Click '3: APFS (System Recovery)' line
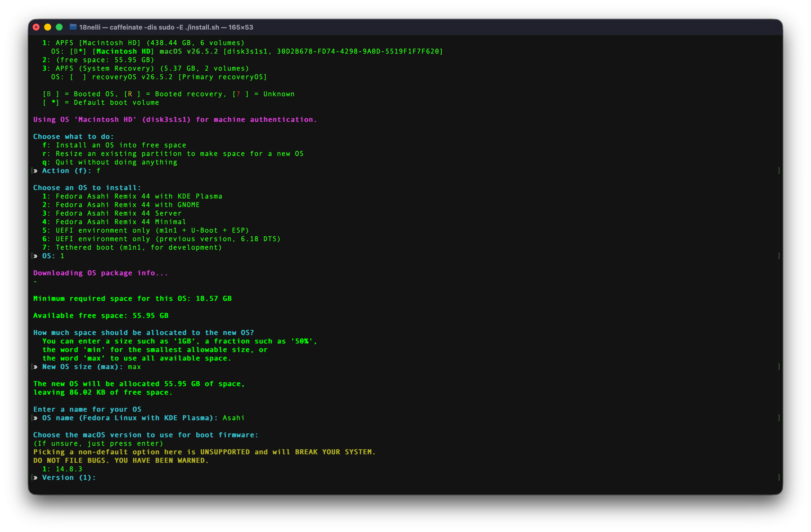Viewport: 811px width, 532px height. coord(145,68)
